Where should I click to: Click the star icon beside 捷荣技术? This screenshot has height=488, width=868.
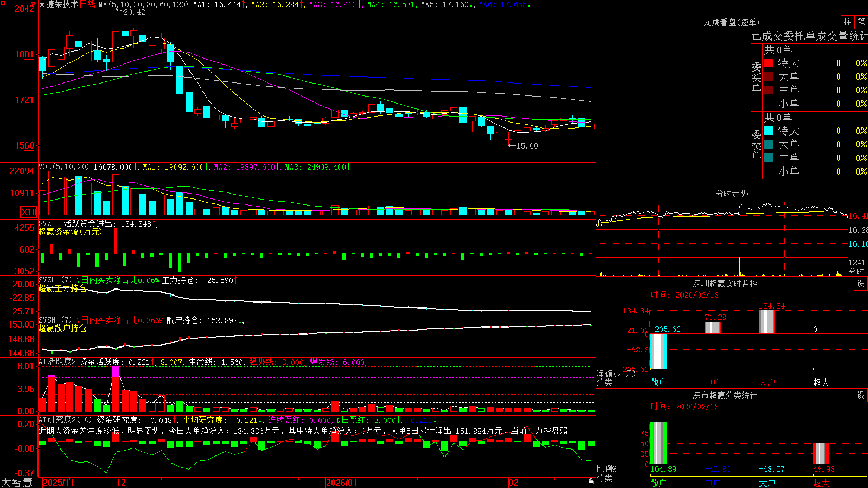tap(42, 4)
